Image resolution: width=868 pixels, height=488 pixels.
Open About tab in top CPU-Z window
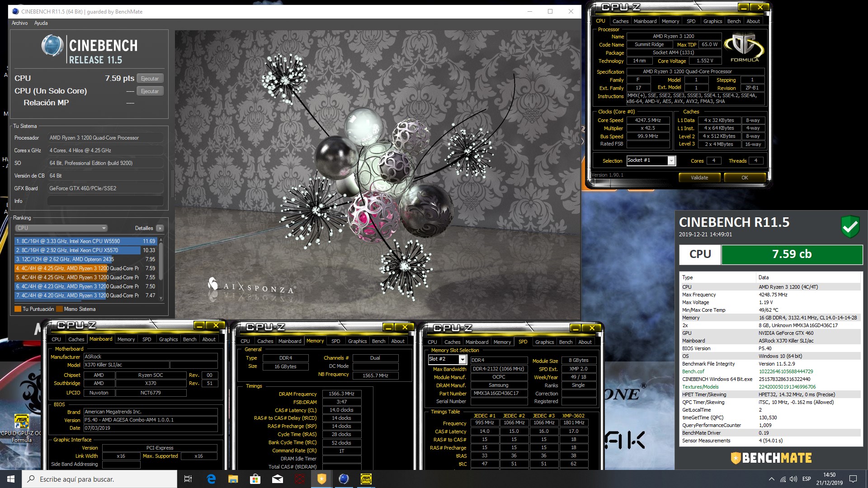(x=753, y=21)
